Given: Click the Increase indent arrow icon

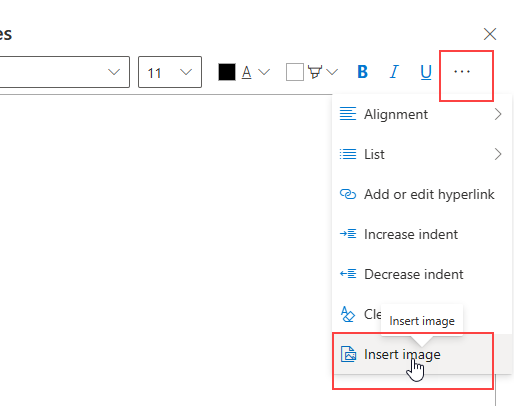Looking at the screenshot, I should pyautogui.click(x=348, y=234).
